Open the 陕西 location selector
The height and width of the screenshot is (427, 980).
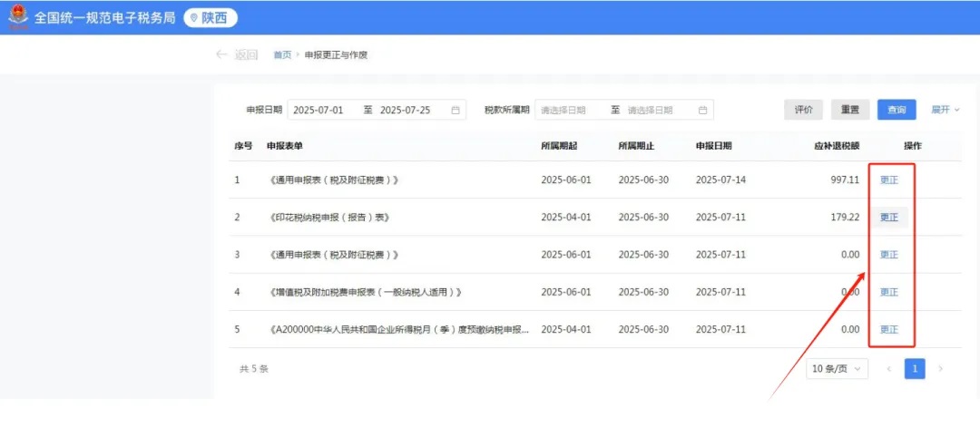(211, 17)
